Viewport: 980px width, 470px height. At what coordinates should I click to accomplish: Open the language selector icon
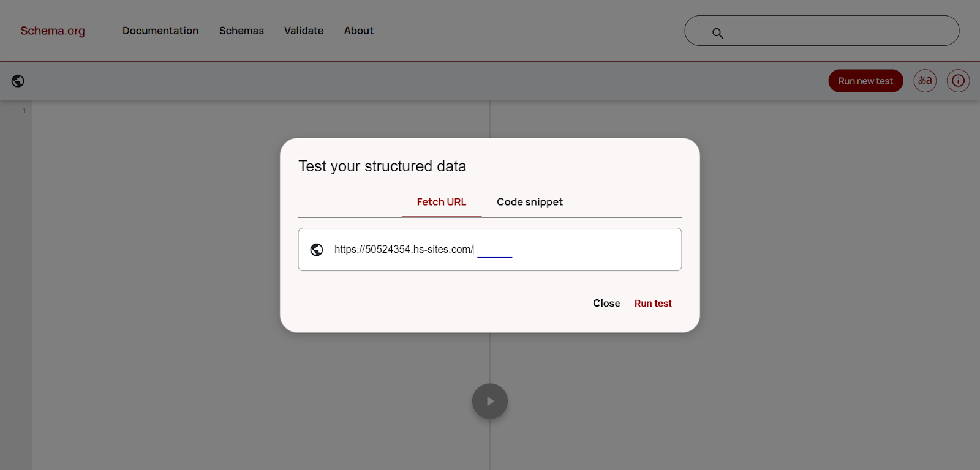[x=925, y=81]
